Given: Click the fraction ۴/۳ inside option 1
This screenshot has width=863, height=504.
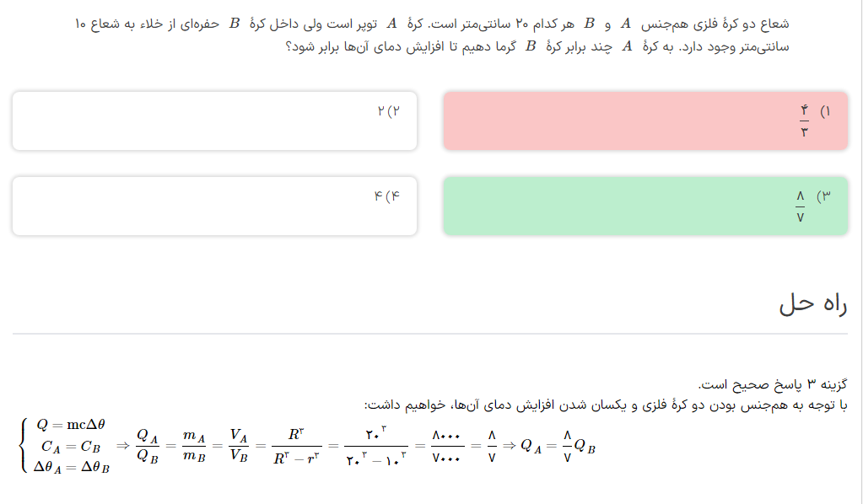Looking at the screenshot, I should coord(803,121).
